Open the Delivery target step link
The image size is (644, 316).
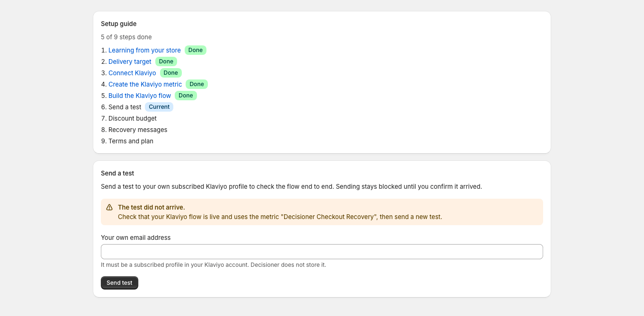pyautogui.click(x=130, y=61)
